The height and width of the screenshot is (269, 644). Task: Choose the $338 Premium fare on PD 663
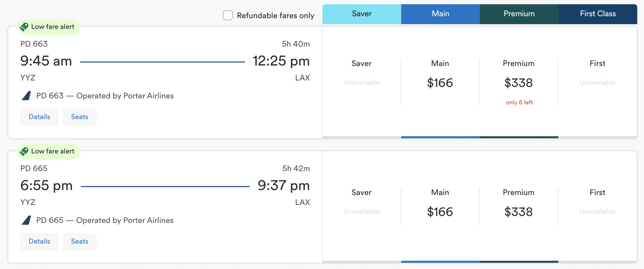click(518, 83)
